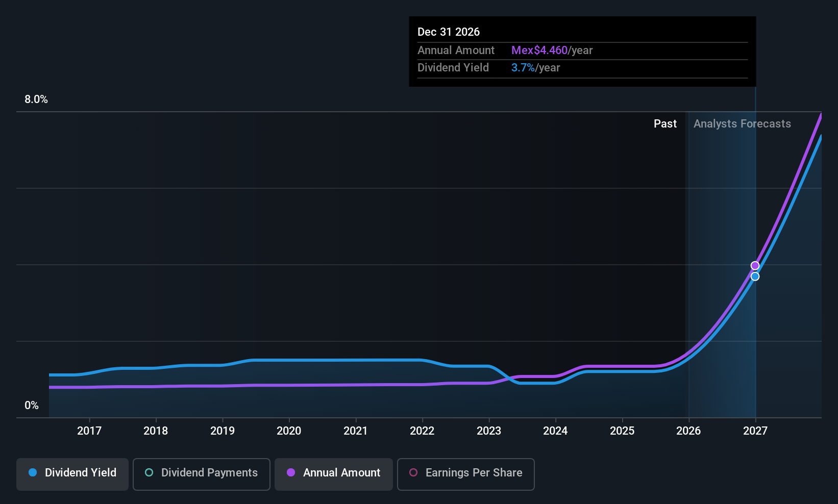
Task: Select the blue Dividend Yield chart marker
Action: 755,276
